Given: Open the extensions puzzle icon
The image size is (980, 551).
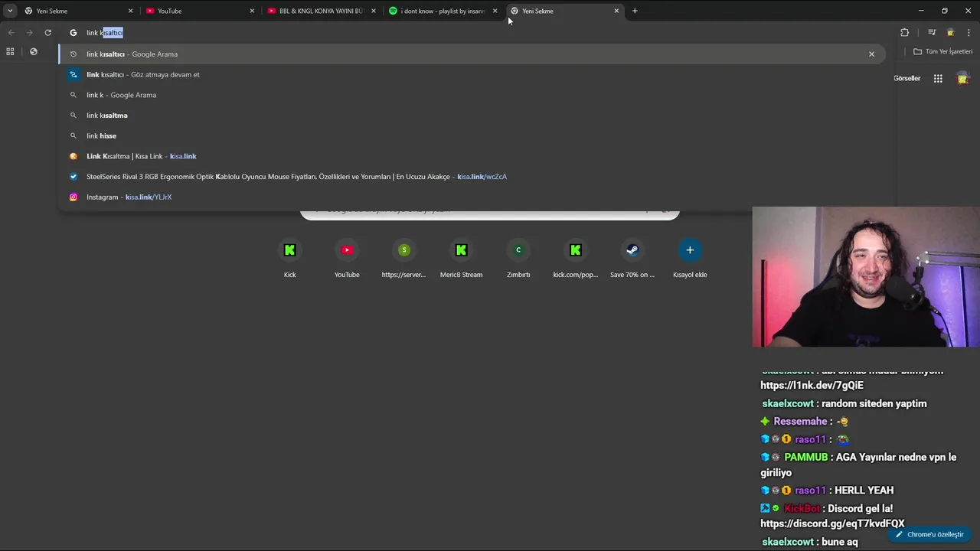Looking at the screenshot, I should (x=905, y=32).
